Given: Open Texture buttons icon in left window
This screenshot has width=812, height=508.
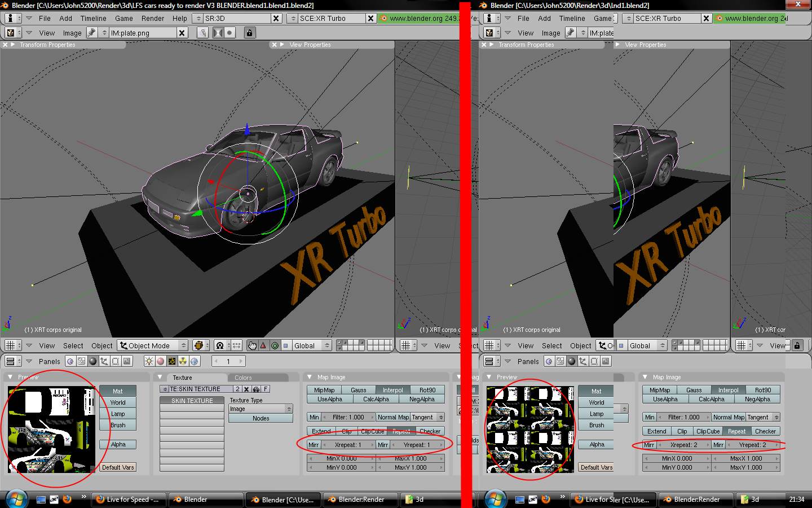Looking at the screenshot, I should pyautogui.click(x=172, y=361).
